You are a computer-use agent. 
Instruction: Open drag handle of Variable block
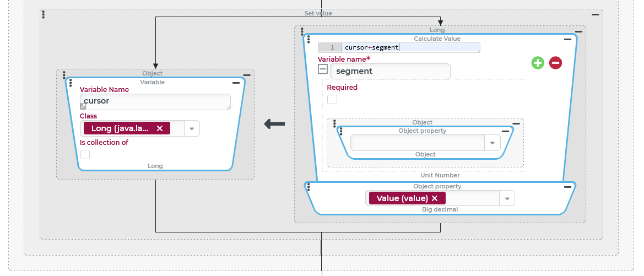pos(71,83)
